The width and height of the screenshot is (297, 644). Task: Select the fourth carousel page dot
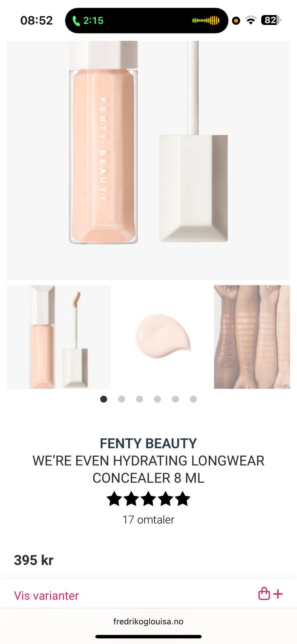coord(157,399)
